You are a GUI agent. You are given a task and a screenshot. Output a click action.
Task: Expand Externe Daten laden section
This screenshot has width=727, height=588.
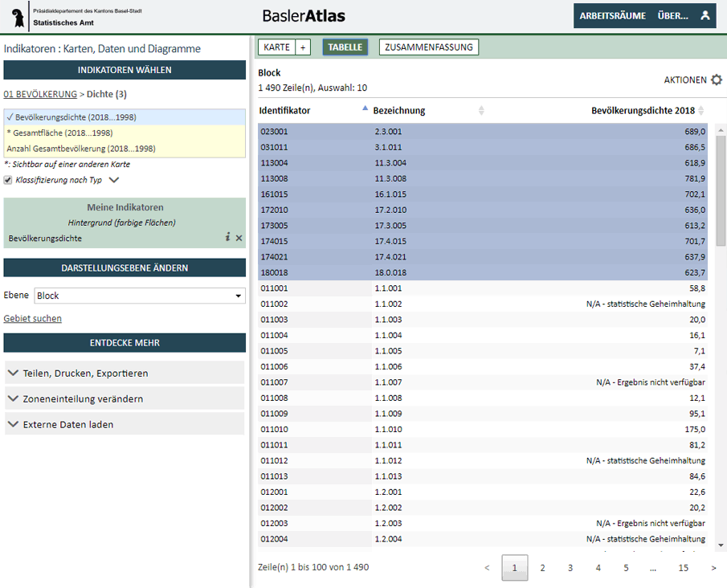tap(125, 424)
